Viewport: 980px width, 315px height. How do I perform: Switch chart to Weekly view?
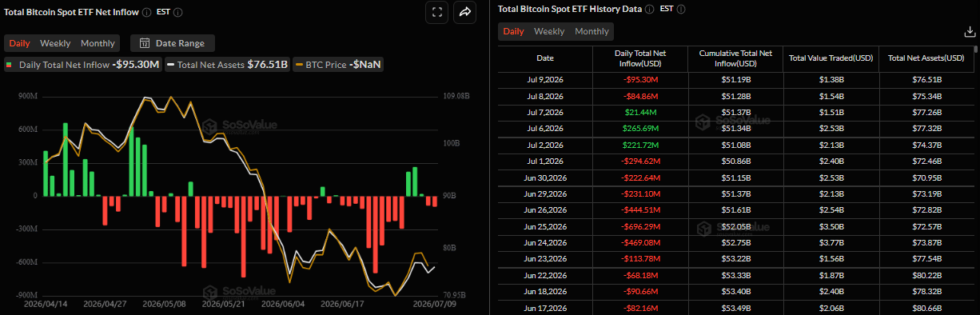55,43
